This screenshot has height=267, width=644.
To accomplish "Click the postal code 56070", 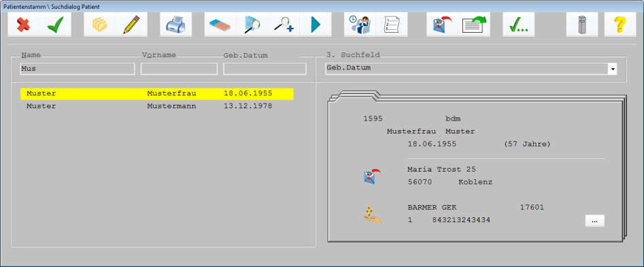I will (x=420, y=183).
